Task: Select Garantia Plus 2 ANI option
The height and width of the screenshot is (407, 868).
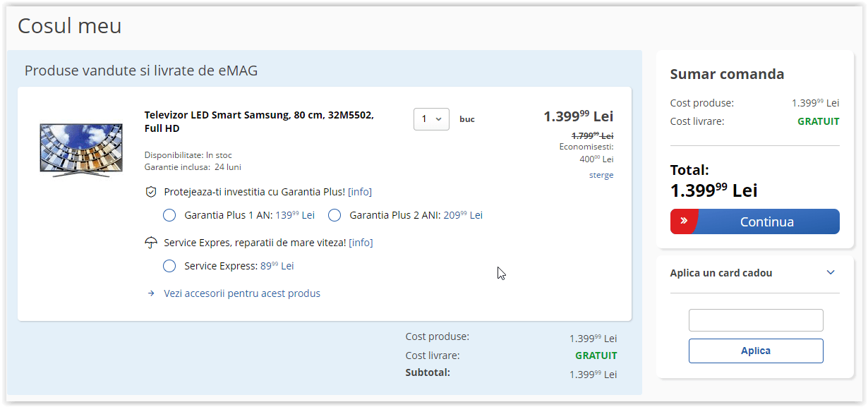Action: coord(334,215)
